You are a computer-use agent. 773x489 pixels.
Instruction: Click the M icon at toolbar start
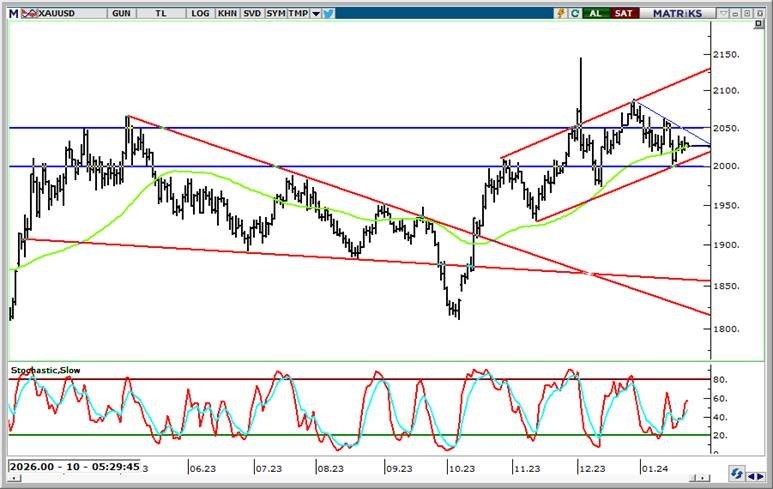pyautogui.click(x=12, y=13)
